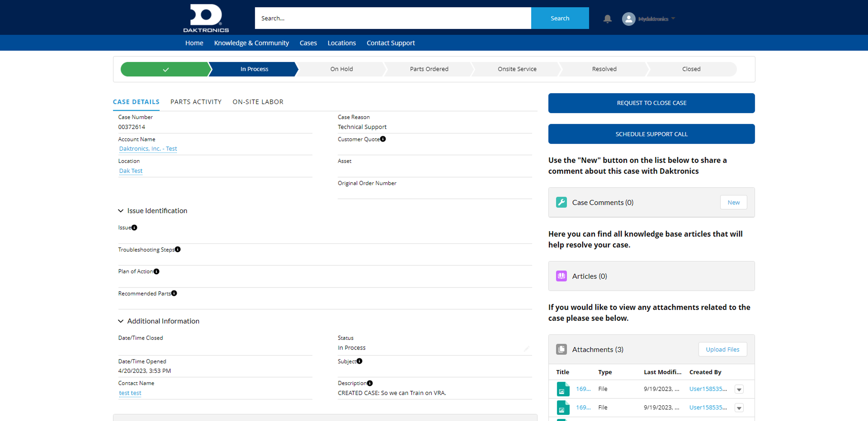Open the Daktronics, Inc. - Test account link

pyautogui.click(x=148, y=149)
